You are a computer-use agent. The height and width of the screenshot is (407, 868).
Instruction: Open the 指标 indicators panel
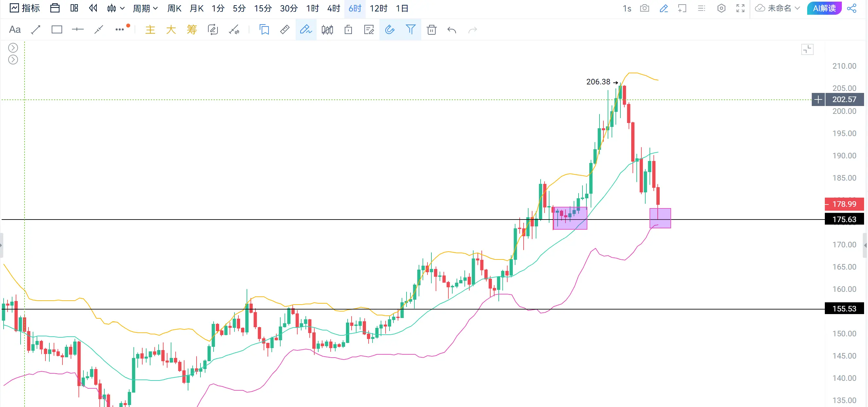point(25,8)
